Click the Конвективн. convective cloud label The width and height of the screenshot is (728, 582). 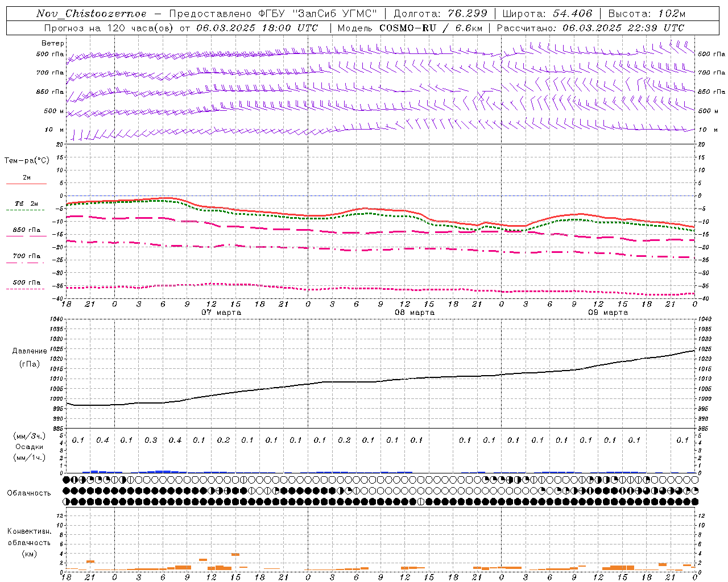29,532
